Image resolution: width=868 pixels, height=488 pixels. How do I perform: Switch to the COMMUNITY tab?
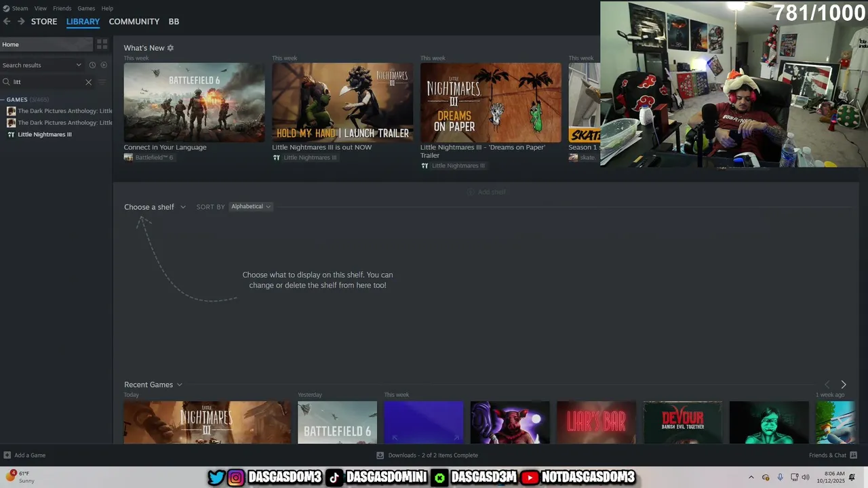[x=134, y=22]
